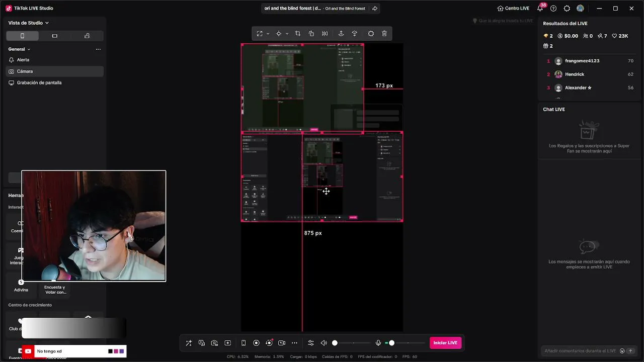Screen dimensions: 644x362
Task: Toggle the virtual camera button
Action: pos(282,343)
